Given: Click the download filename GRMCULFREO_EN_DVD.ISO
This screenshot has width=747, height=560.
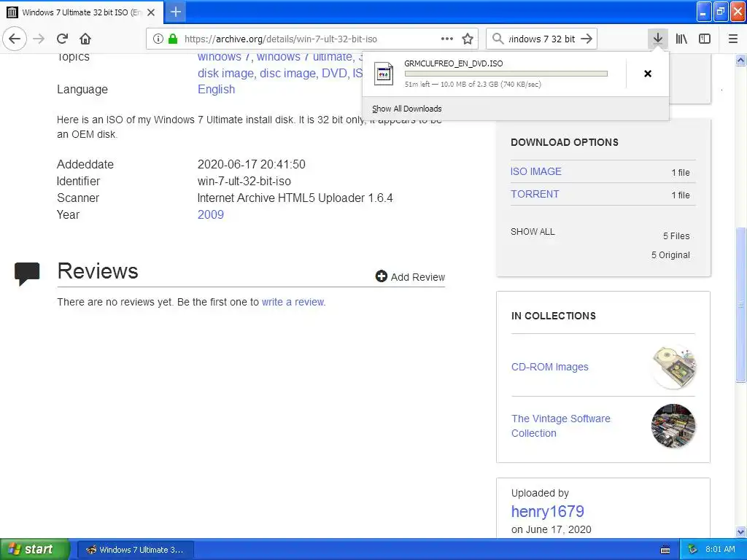Looking at the screenshot, I should [454, 63].
